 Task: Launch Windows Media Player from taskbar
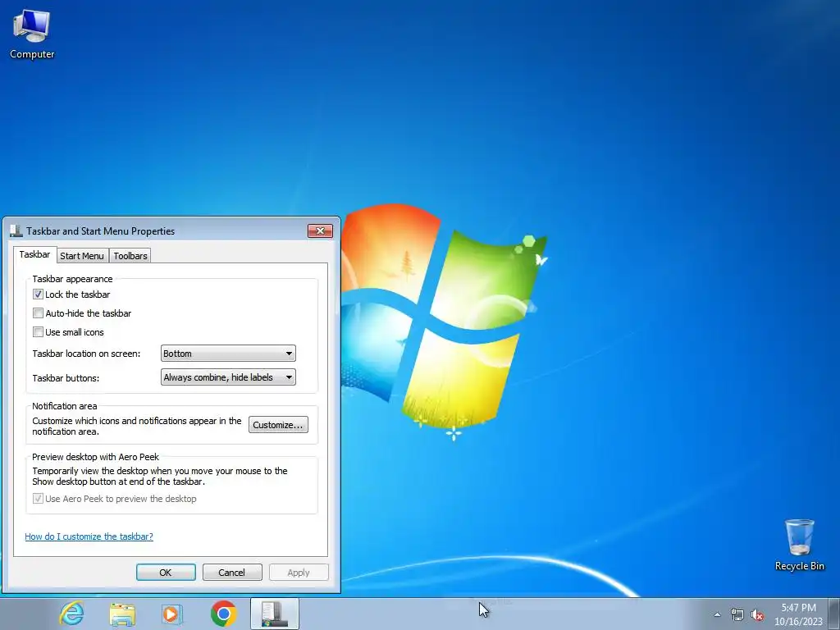coord(172,614)
